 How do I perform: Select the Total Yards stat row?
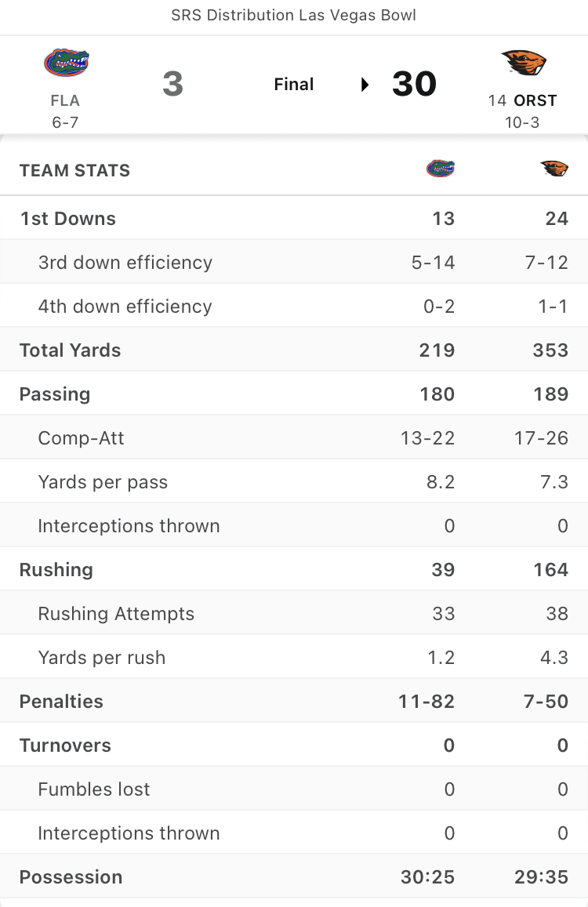pos(294,350)
